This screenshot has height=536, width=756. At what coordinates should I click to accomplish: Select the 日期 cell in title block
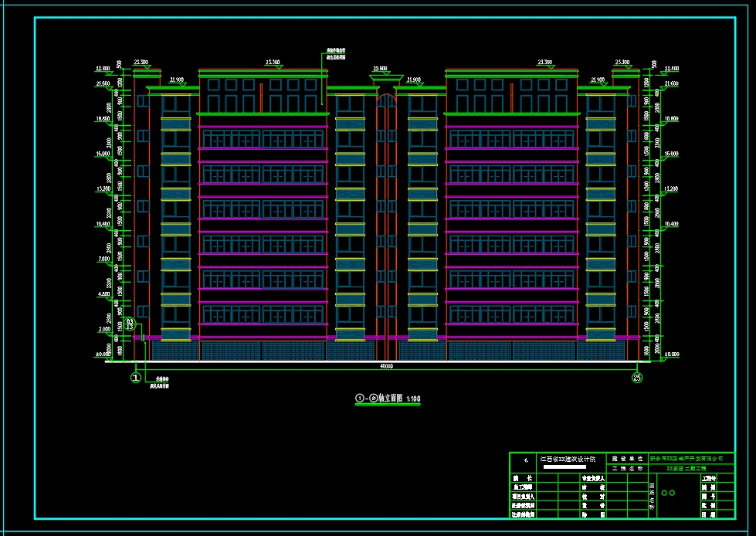(x=709, y=515)
